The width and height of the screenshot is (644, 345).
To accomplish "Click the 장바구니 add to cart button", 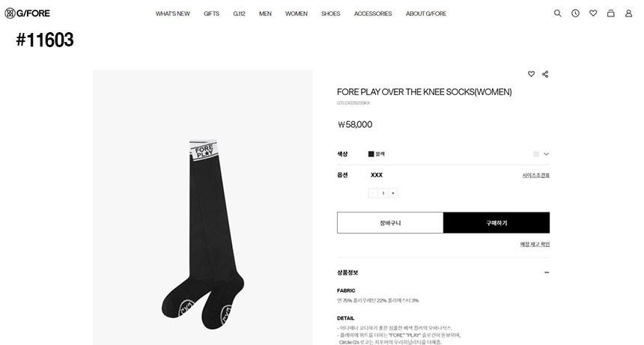I will (x=390, y=223).
